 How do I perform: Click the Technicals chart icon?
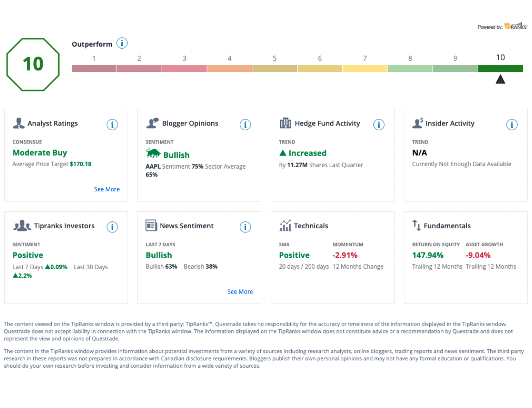[x=285, y=226]
